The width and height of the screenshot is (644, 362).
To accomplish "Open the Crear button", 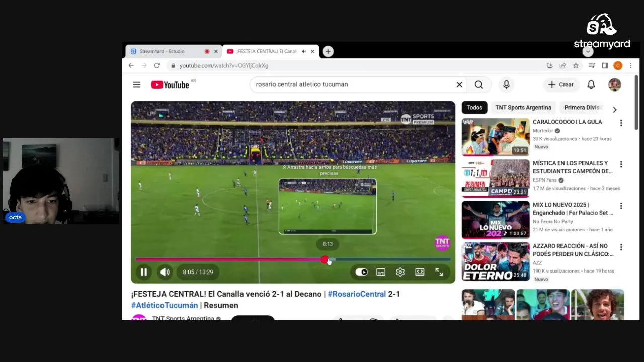I will 561,85.
